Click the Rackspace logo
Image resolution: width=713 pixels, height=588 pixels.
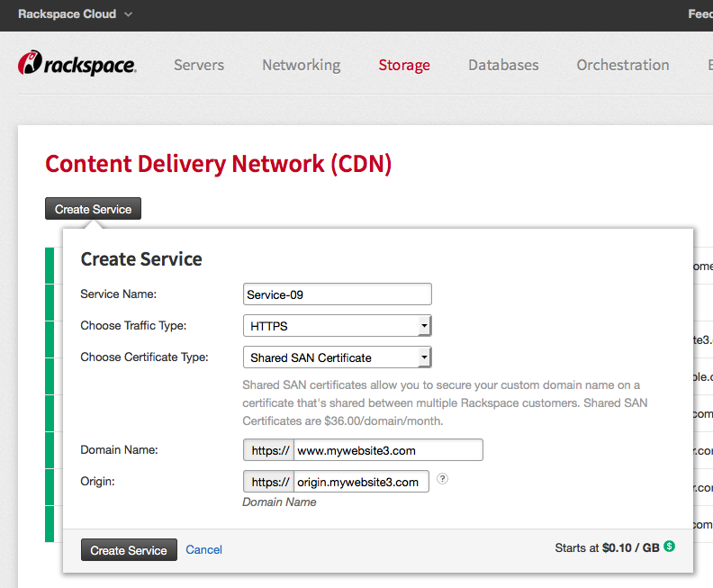[77, 63]
